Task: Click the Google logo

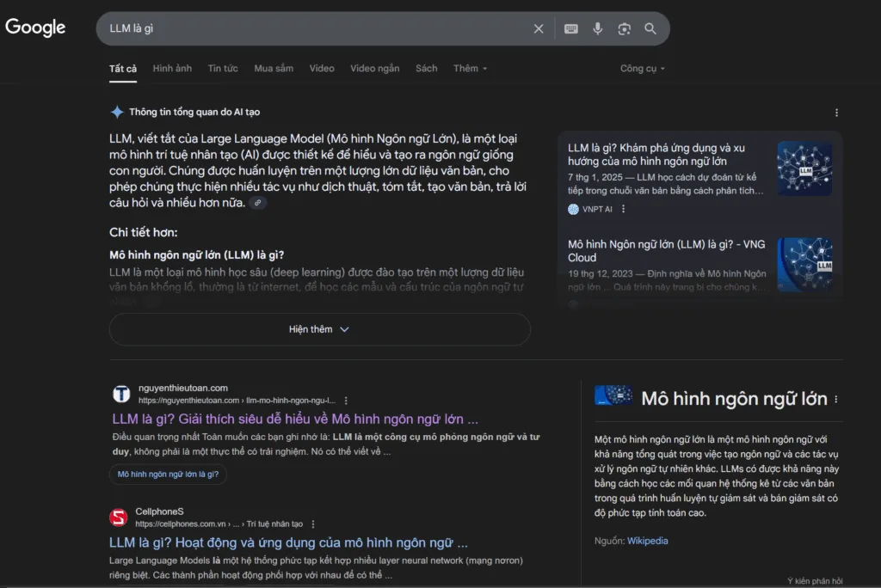Action: [35, 27]
